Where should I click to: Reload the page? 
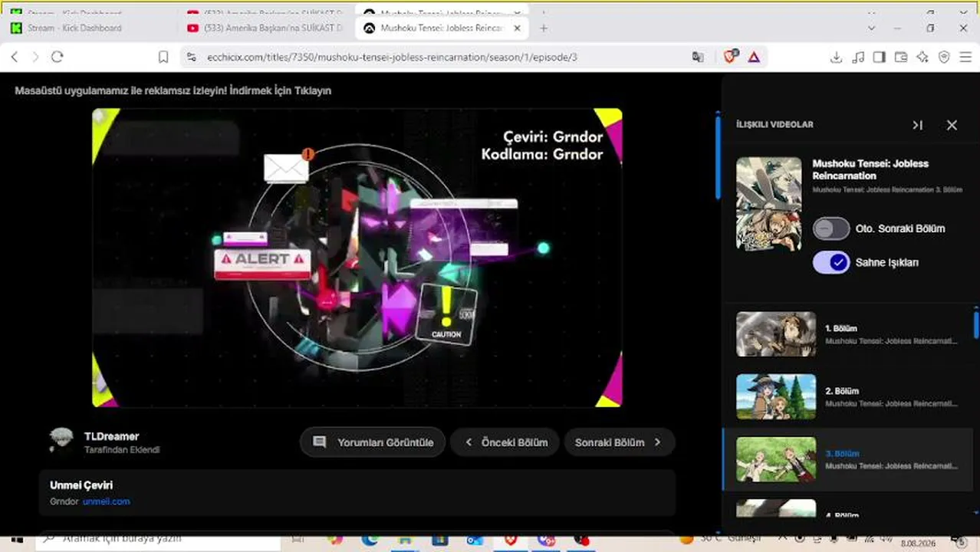coord(57,57)
